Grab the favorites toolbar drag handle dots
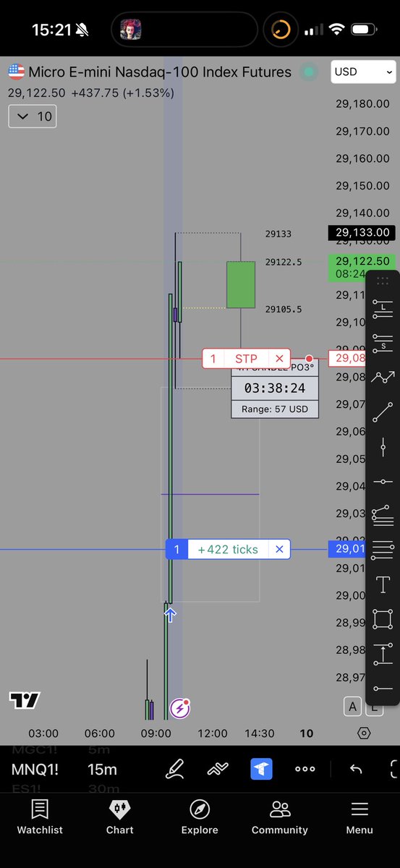This screenshot has width=400, height=868. (x=383, y=281)
